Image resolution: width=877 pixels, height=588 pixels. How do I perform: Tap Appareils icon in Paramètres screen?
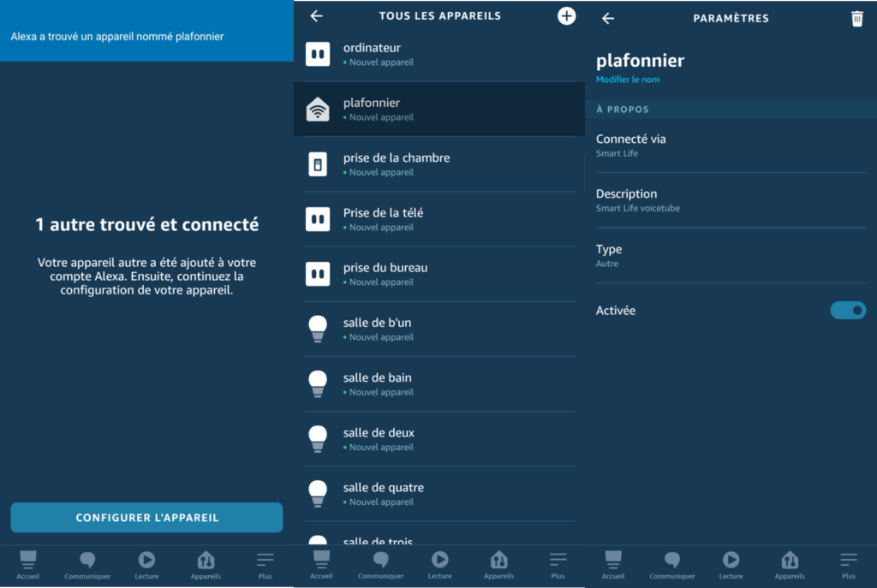point(790,560)
